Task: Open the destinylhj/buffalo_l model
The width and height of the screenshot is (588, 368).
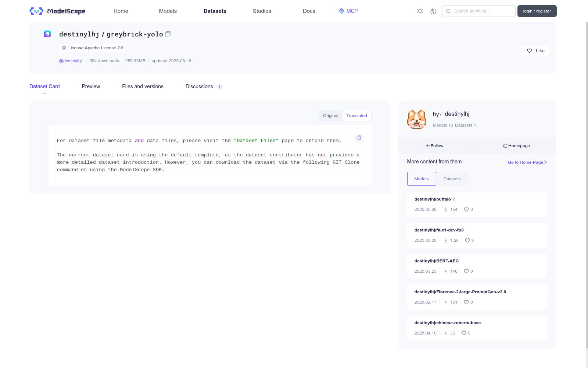Action: [434, 199]
